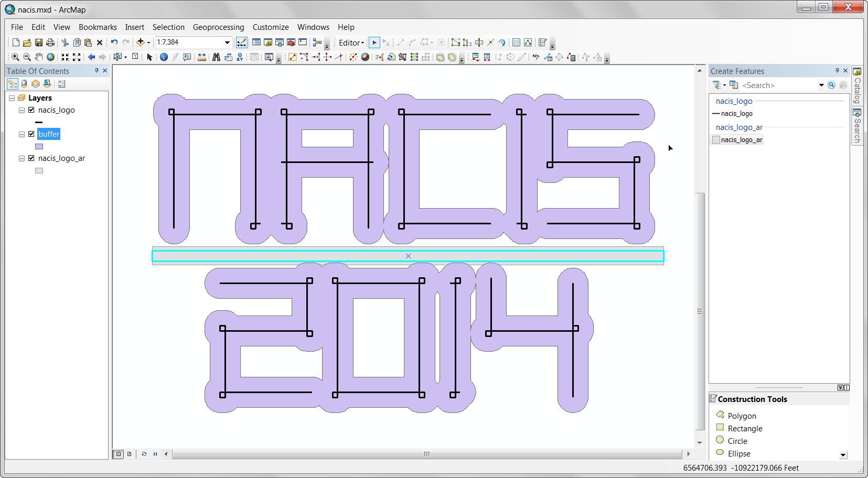Image resolution: width=868 pixels, height=478 pixels.
Task: Click the Find binoculars icon
Action: (216, 57)
